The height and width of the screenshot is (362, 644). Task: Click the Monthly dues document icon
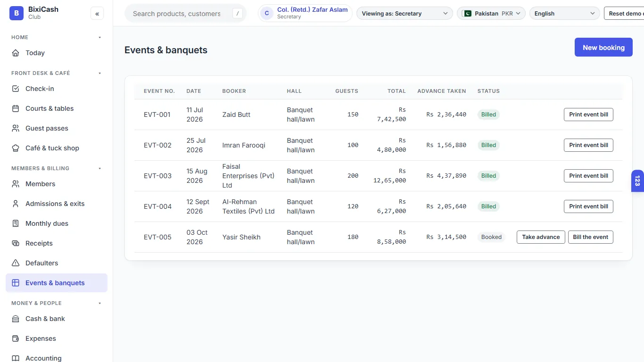click(x=16, y=223)
